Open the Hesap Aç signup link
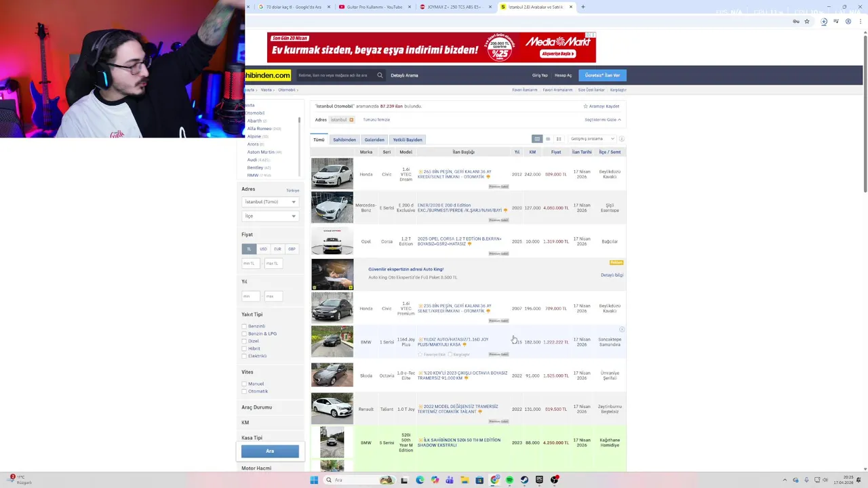The height and width of the screenshot is (488, 868). (564, 75)
